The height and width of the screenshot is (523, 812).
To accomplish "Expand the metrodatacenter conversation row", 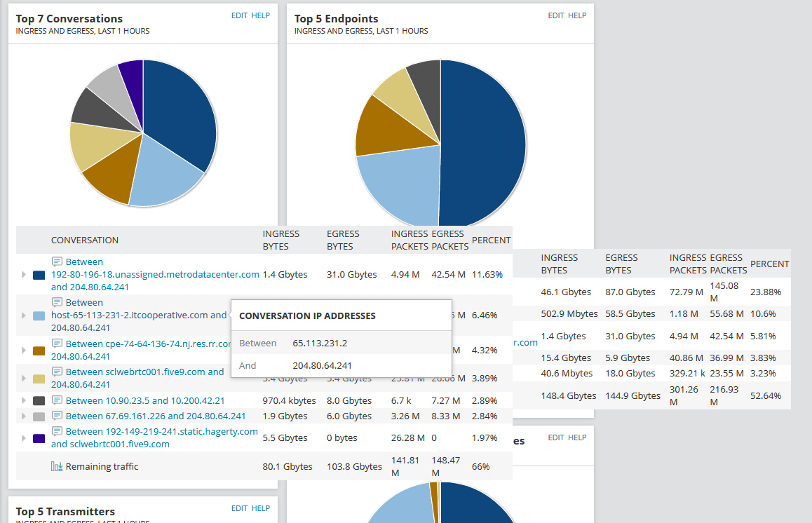I will coord(23,274).
